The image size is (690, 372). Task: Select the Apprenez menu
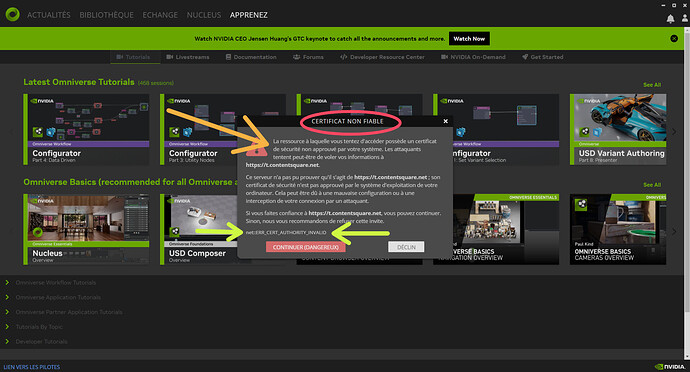tap(249, 15)
